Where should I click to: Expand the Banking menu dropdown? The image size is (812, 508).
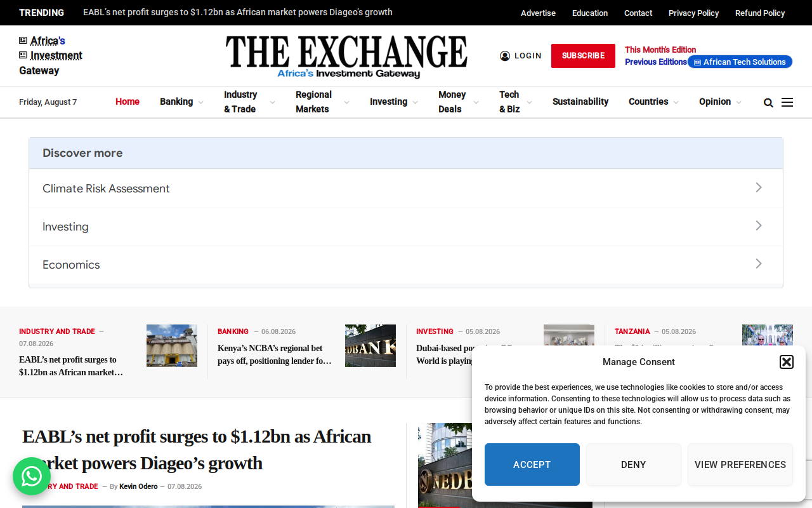[x=200, y=102]
